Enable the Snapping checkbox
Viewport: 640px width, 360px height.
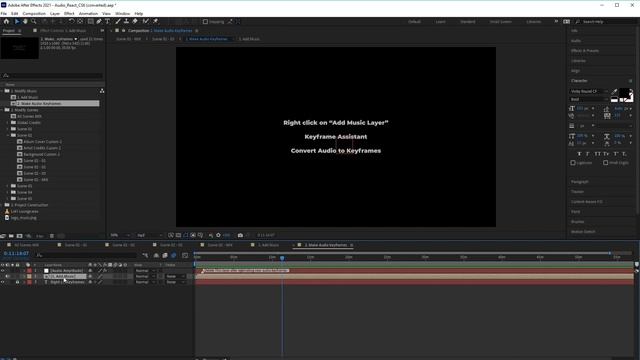coord(205,22)
